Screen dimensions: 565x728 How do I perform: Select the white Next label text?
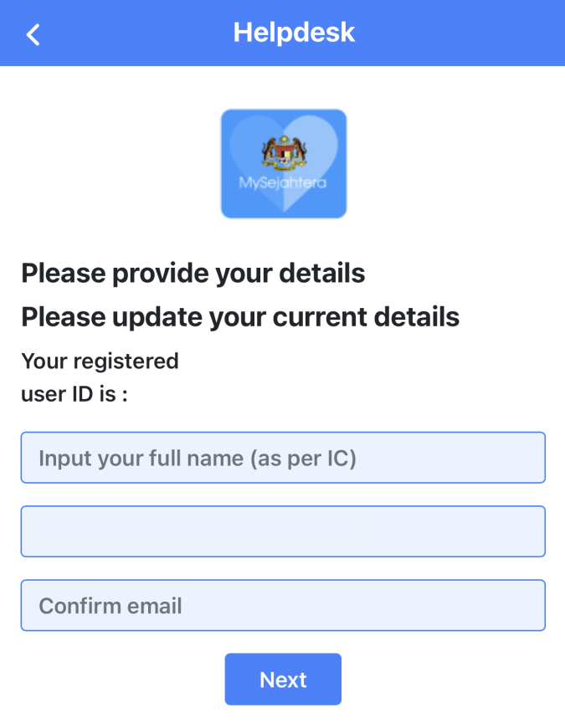click(283, 679)
